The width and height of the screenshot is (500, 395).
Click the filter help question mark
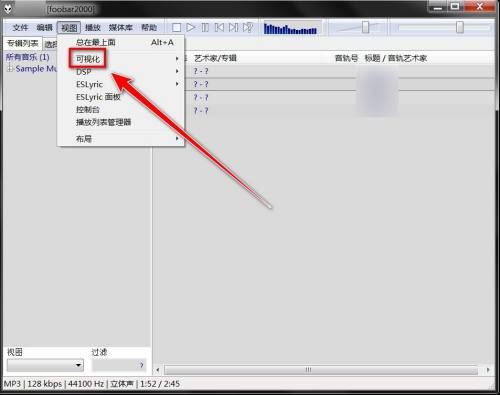[x=142, y=365]
